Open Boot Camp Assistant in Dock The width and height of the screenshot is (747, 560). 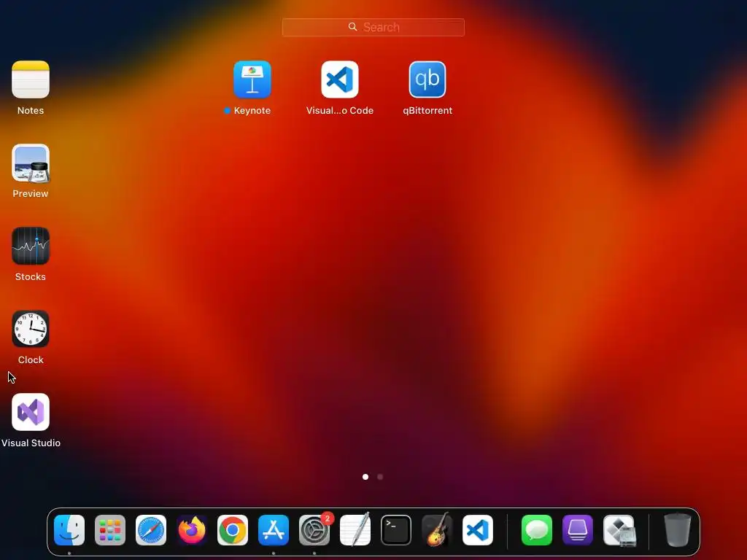[x=619, y=530]
